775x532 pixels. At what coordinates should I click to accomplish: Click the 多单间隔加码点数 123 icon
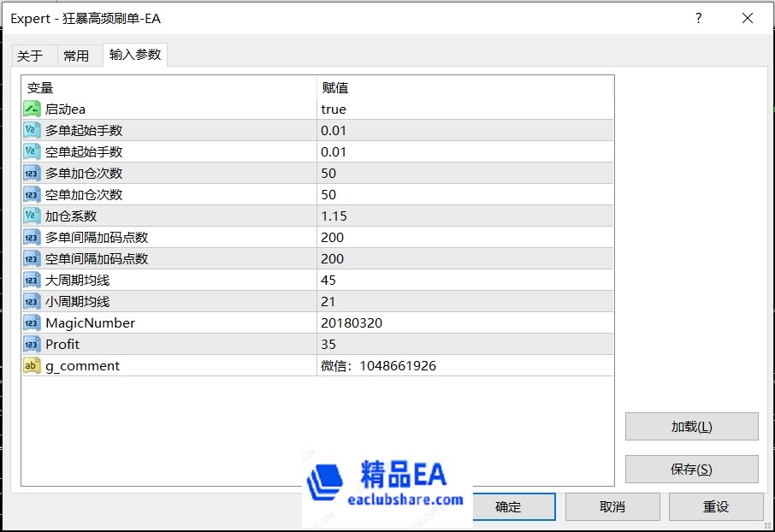click(29, 237)
